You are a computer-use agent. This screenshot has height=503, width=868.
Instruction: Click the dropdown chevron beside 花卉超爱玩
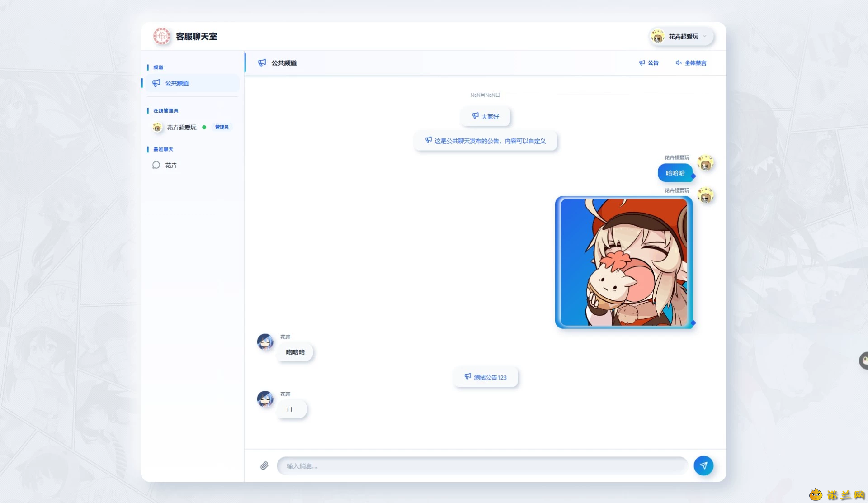[705, 36]
